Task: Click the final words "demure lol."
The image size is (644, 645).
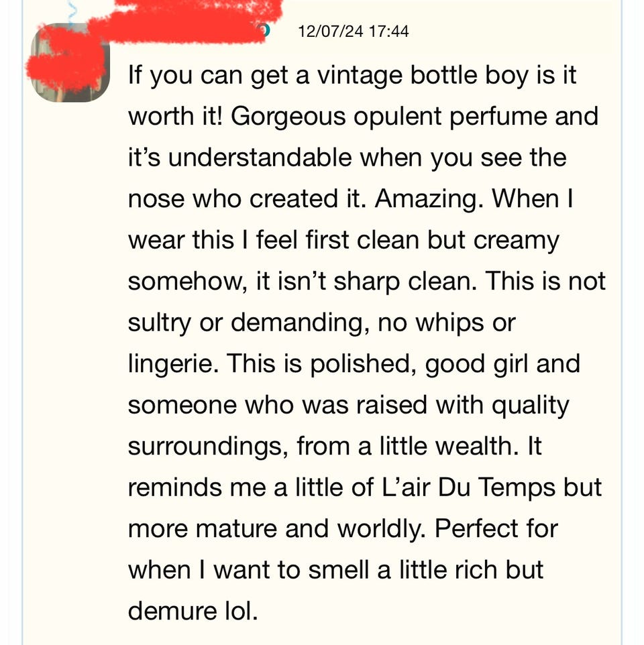Action: 193,611
